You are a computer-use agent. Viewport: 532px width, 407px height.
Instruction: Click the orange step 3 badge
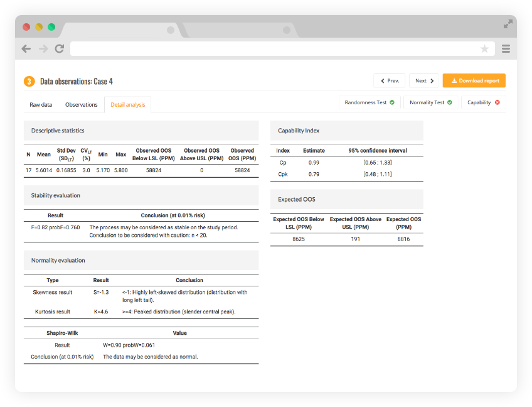click(x=29, y=82)
